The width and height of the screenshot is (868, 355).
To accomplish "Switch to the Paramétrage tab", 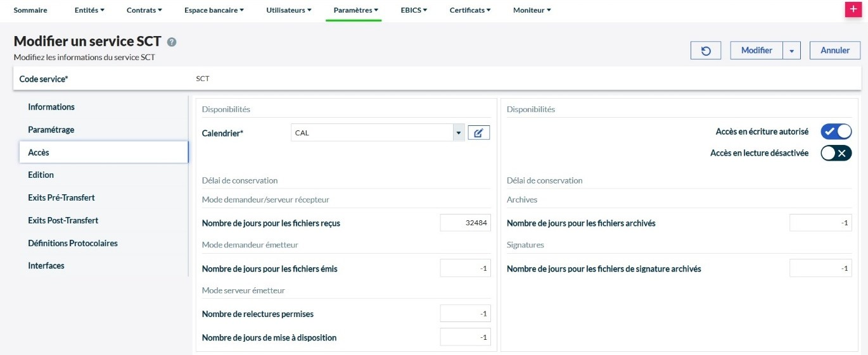I will [x=51, y=130].
